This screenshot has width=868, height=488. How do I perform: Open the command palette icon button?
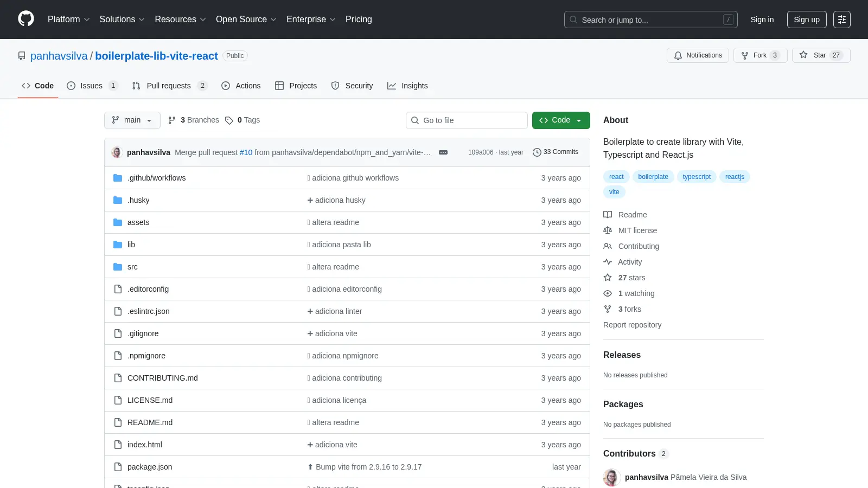842,20
